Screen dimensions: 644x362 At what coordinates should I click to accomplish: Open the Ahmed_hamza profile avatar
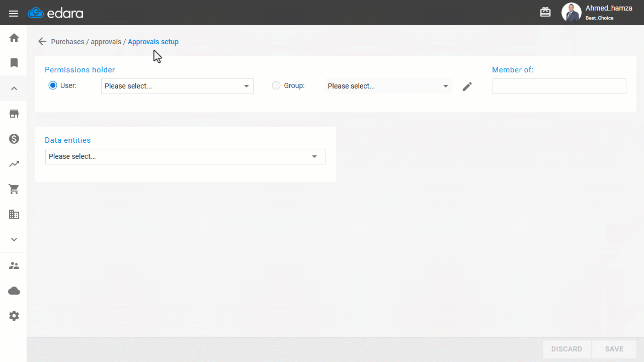(x=572, y=13)
